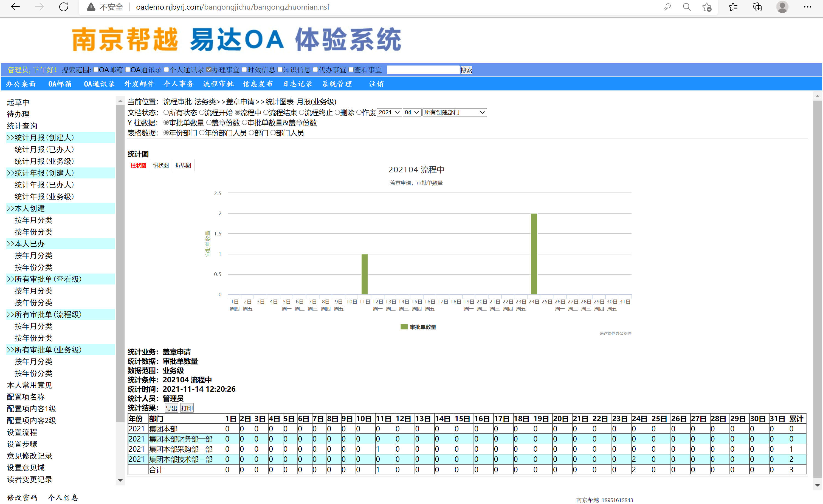Click the 导出 export button
Screen dimensions: 823x504
(171, 408)
